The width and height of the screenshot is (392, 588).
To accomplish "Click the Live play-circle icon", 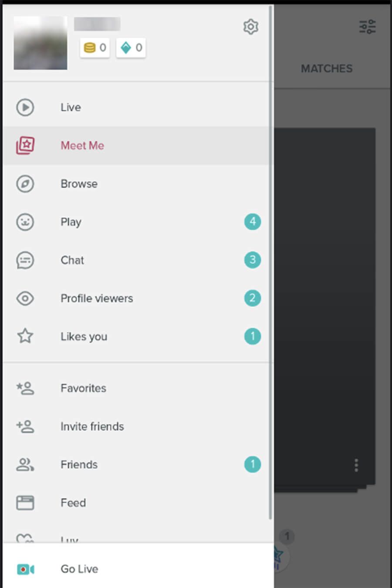I will tap(25, 107).
